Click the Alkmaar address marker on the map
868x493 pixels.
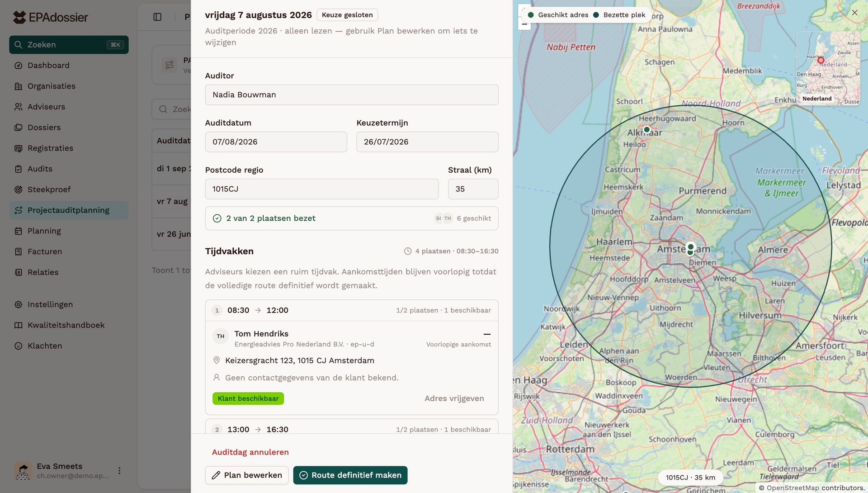[647, 130]
